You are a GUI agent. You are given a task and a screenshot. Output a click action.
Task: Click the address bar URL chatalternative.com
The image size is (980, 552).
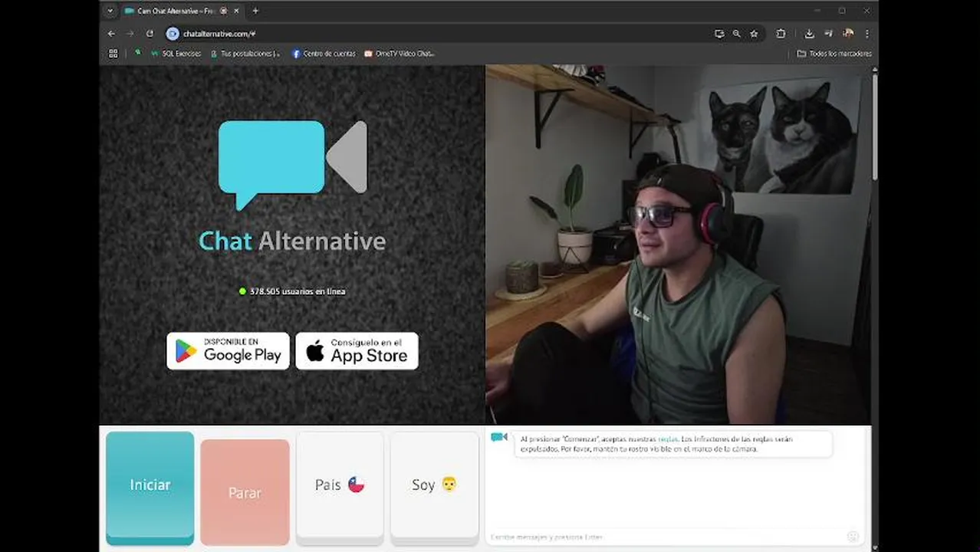point(219,34)
